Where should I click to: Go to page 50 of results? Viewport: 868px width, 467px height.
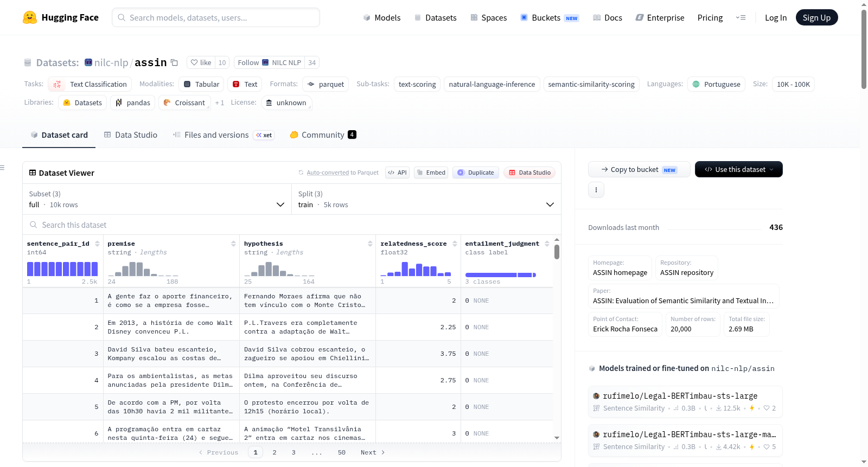click(x=342, y=452)
